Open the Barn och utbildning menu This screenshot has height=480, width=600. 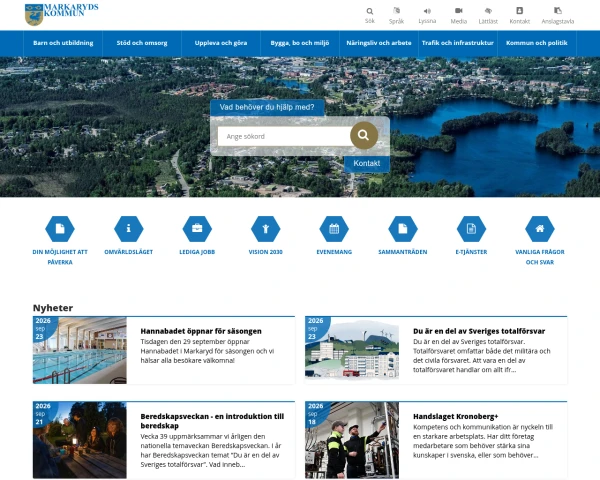[x=63, y=43]
